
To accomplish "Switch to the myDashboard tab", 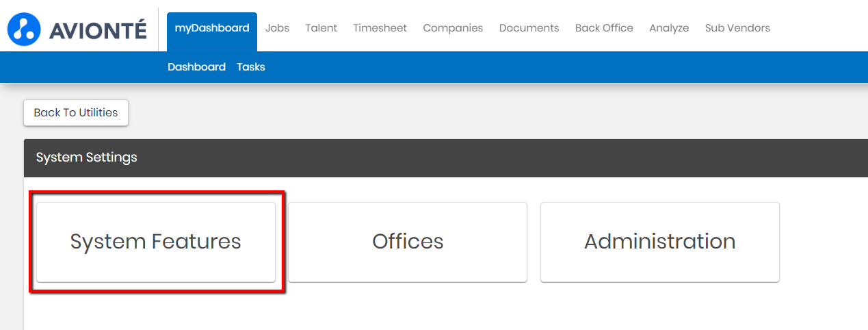I will pyautogui.click(x=212, y=28).
